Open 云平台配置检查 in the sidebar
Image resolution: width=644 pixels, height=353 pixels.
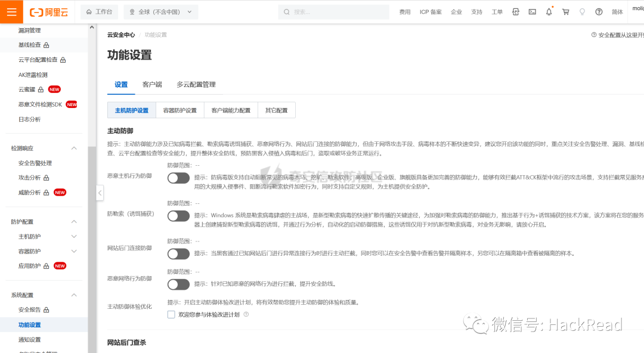[38, 60]
